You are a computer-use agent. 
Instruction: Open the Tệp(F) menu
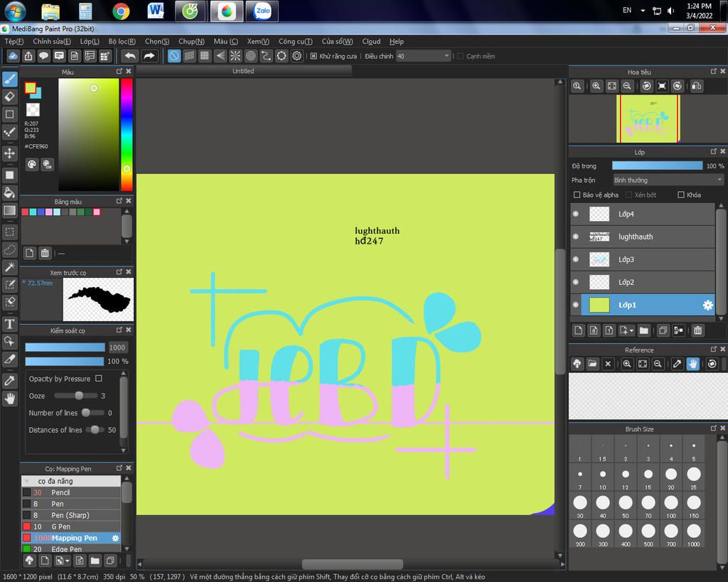coord(14,41)
